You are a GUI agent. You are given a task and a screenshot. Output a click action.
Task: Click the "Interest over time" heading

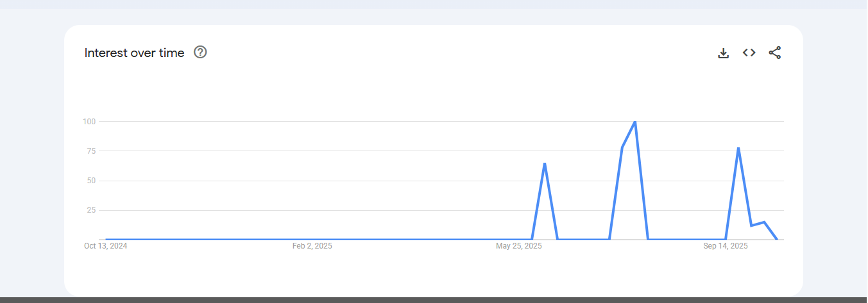tap(134, 53)
